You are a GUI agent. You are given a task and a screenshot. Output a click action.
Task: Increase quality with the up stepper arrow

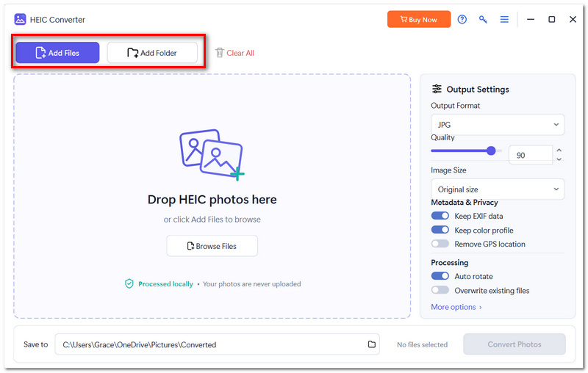pyautogui.click(x=559, y=151)
